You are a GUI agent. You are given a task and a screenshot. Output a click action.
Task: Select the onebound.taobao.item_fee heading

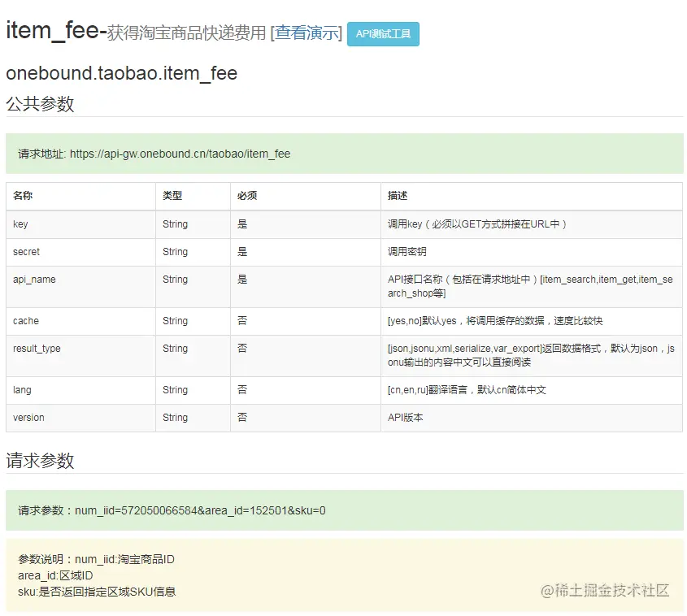[121, 73]
